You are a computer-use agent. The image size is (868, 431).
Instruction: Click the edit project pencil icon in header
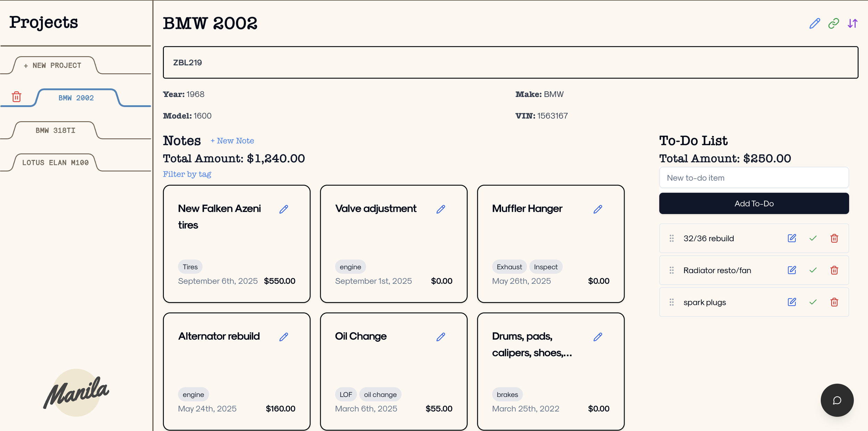[815, 23]
